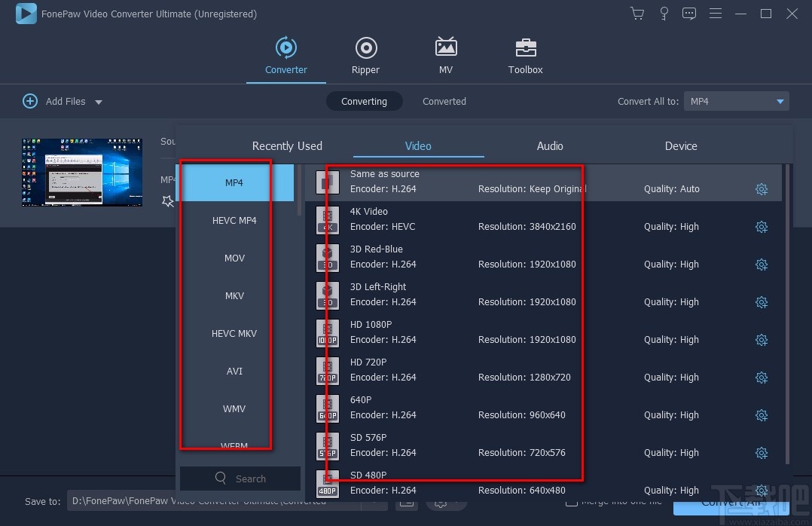812x526 pixels.
Task: Click the Add Files plus icon
Action: point(30,101)
